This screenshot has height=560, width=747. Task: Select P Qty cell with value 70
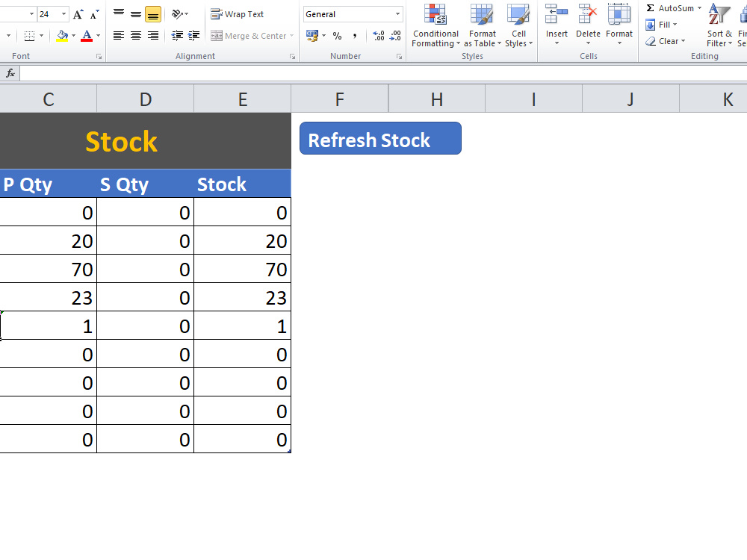48,269
